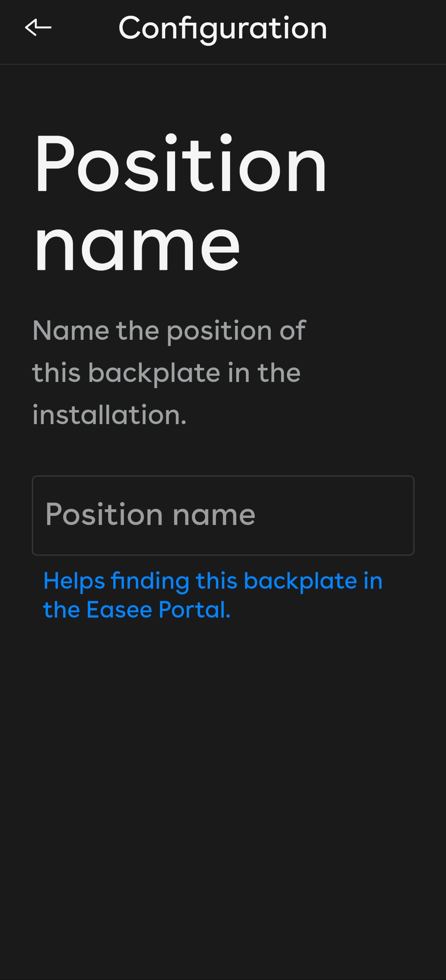446x980 pixels.
Task: Tap the blue 'Helps finding this backplate in' text
Action: 213,581
